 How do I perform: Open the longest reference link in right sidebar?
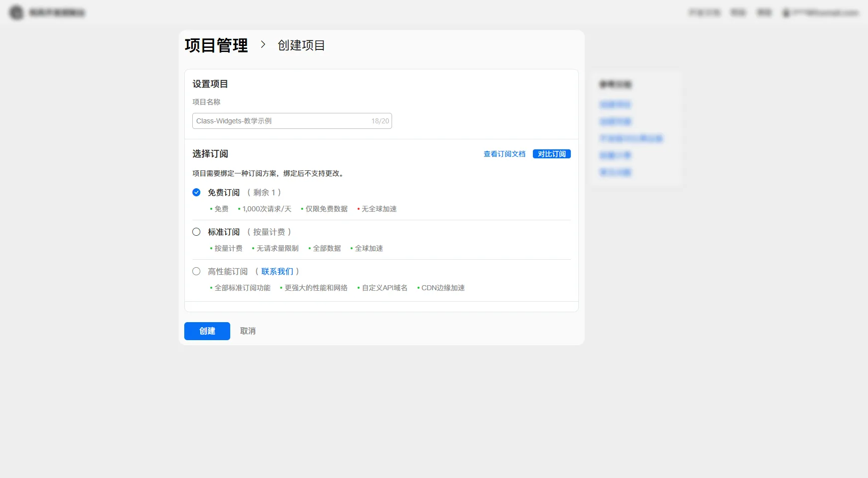coord(631,138)
